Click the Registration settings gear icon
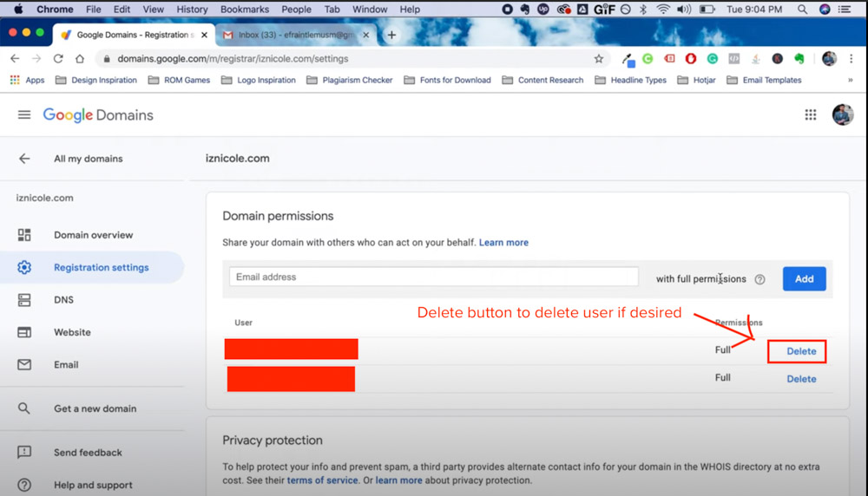 point(23,267)
